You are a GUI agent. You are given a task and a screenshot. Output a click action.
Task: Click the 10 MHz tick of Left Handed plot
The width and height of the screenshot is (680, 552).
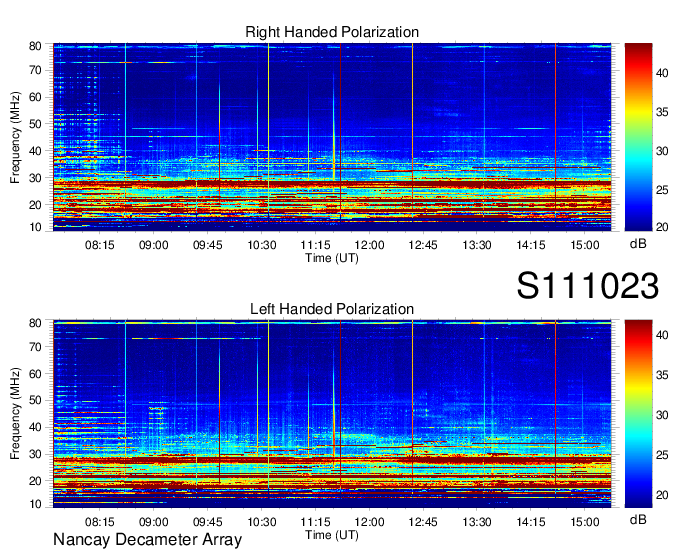click(x=35, y=504)
